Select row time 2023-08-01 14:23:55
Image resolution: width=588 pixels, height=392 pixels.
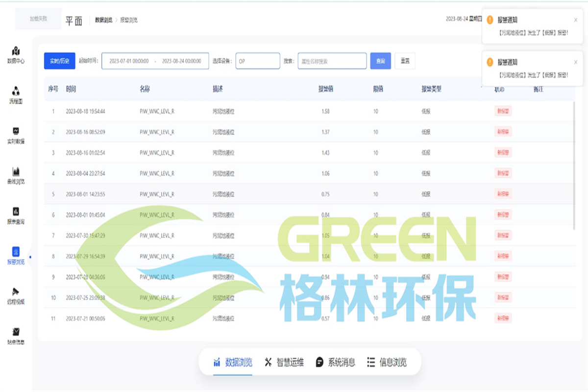pos(85,194)
